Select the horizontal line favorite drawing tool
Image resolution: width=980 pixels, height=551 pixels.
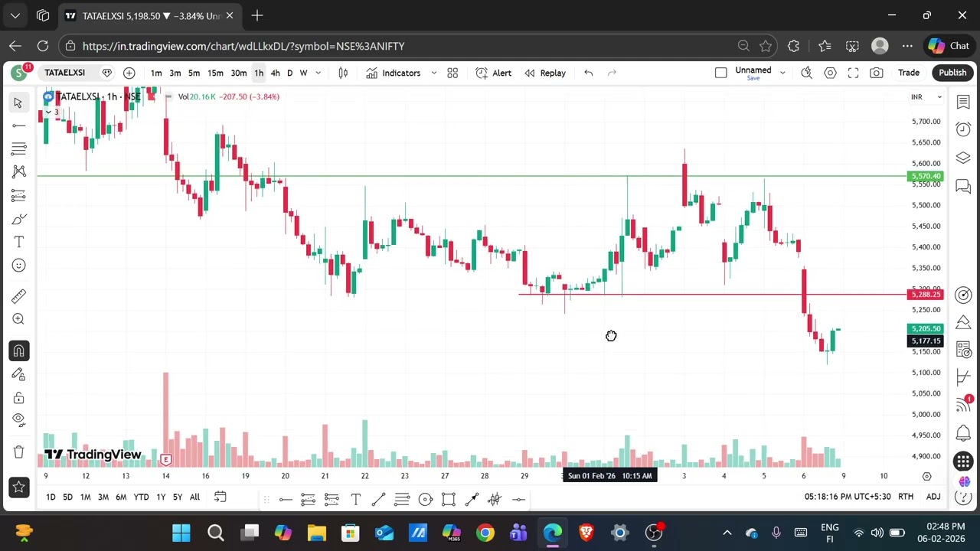285,500
